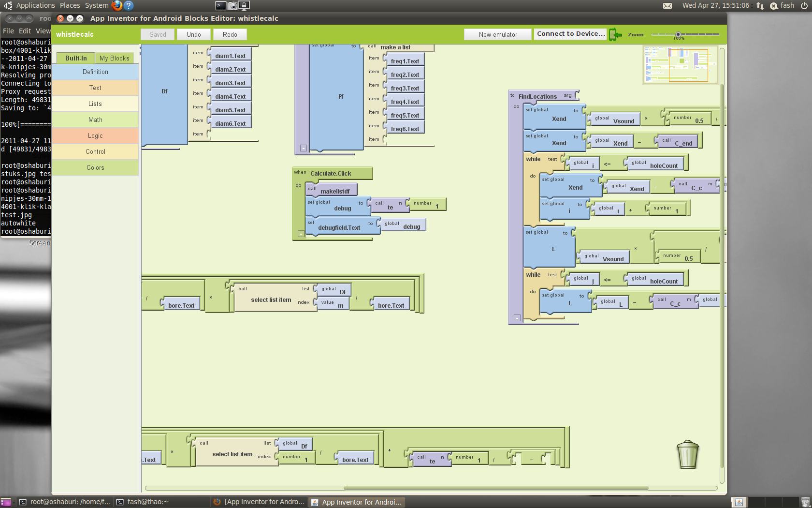Image resolution: width=812 pixels, height=508 pixels.
Task: Click the Zoom slider handle
Action: pos(678,34)
